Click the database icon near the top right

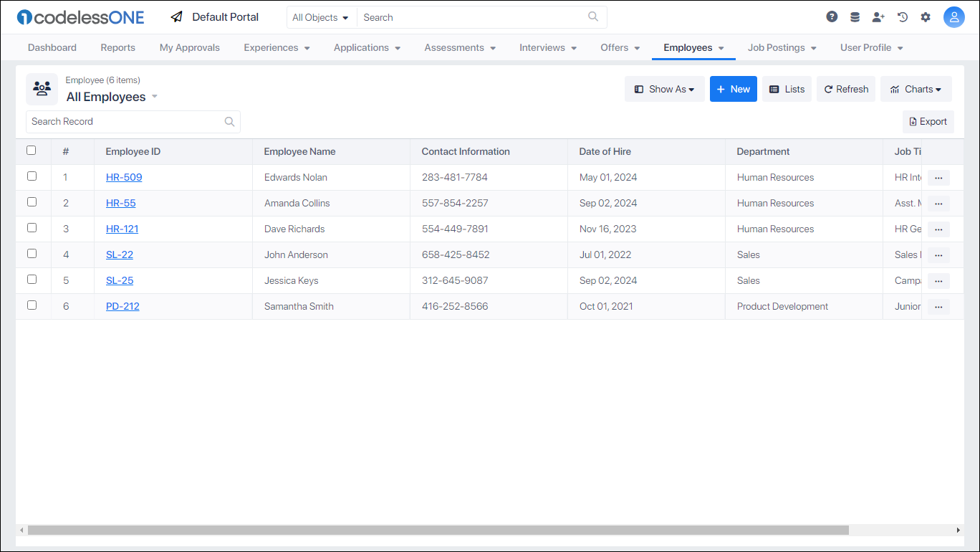pos(855,16)
